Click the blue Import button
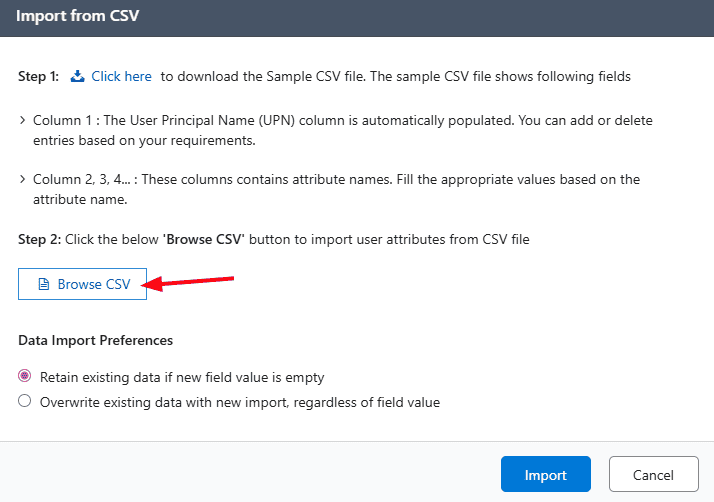Viewport: 714px width, 502px height. pyautogui.click(x=545, y=475)
